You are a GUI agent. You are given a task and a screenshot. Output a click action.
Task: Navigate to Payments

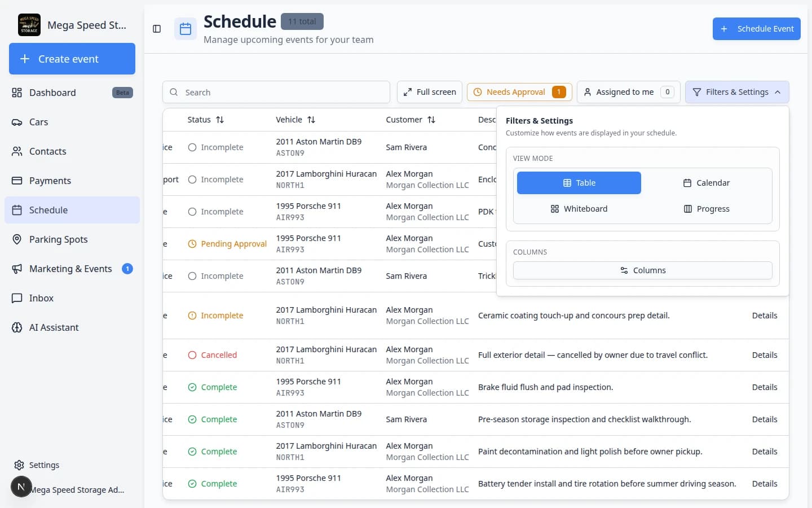click(x=72, y=181)
